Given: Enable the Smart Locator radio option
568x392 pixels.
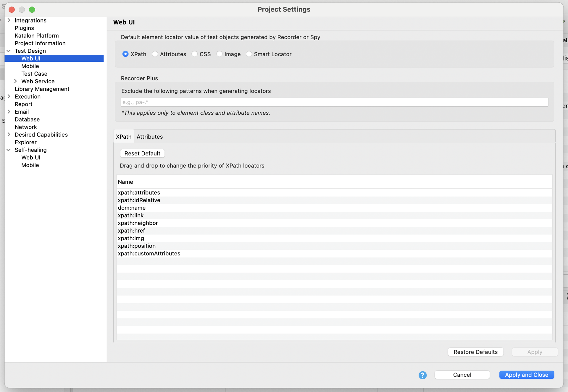Looking at the screenshot, I should [x=249, y=54].
